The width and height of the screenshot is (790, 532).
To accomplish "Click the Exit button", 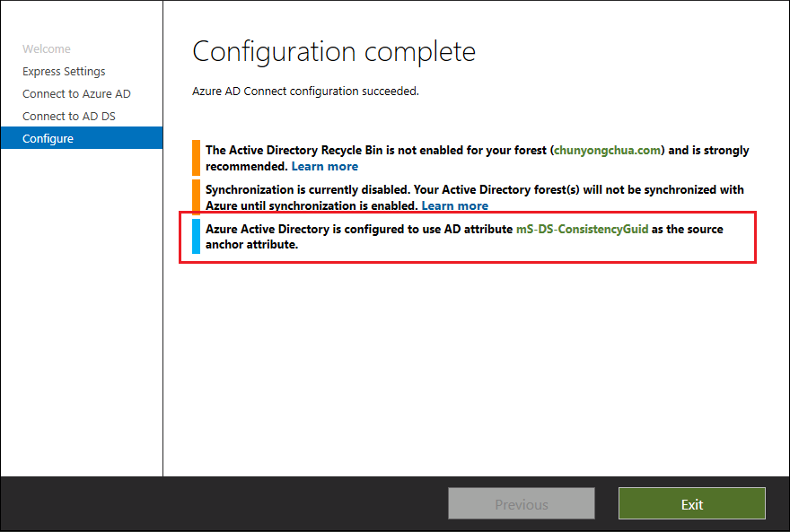I will point(691,503).
